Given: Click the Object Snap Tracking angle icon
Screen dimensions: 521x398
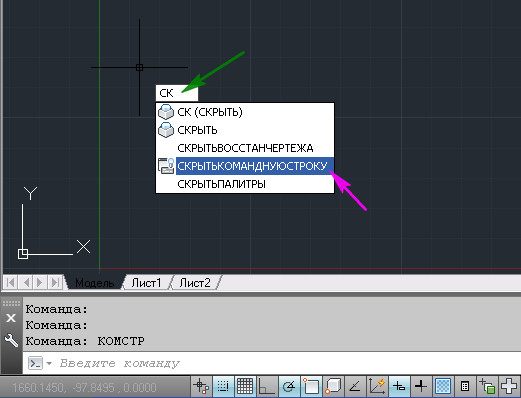Looking at the screenshot, I should click(x=355, y=386).
